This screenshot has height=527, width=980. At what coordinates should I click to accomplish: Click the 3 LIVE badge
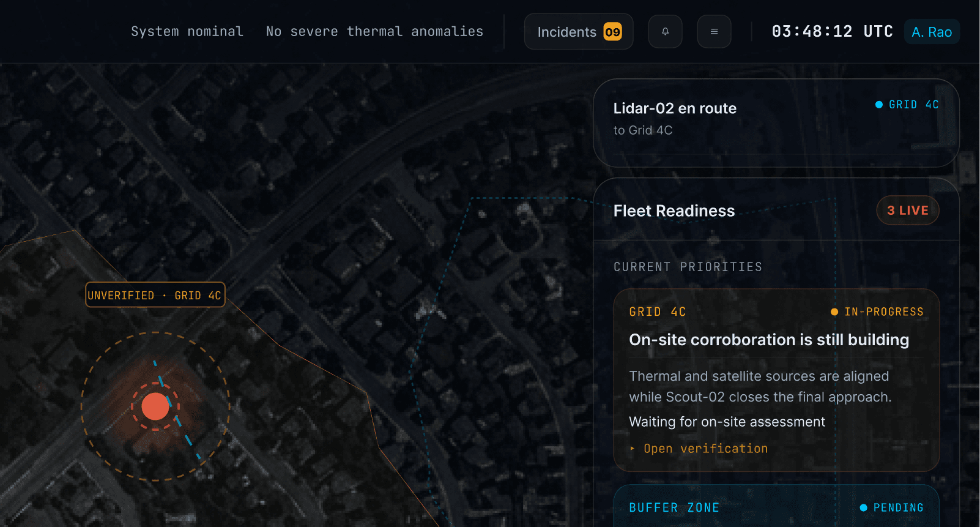(x=908, y=211)
